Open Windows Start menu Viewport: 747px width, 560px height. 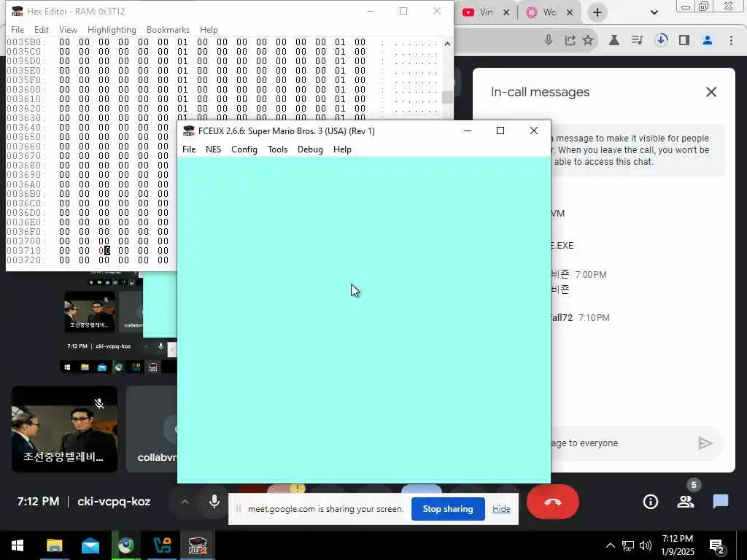point(18,545)
